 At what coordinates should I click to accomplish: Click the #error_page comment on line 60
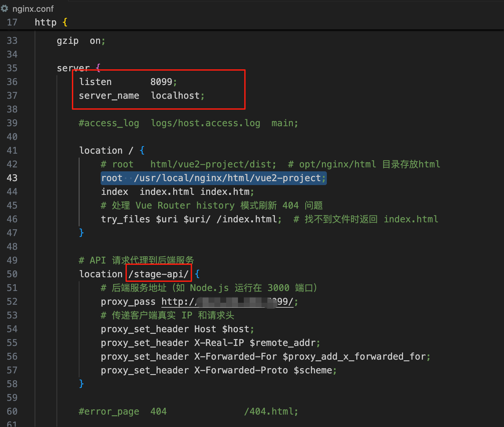pos(109,411)
